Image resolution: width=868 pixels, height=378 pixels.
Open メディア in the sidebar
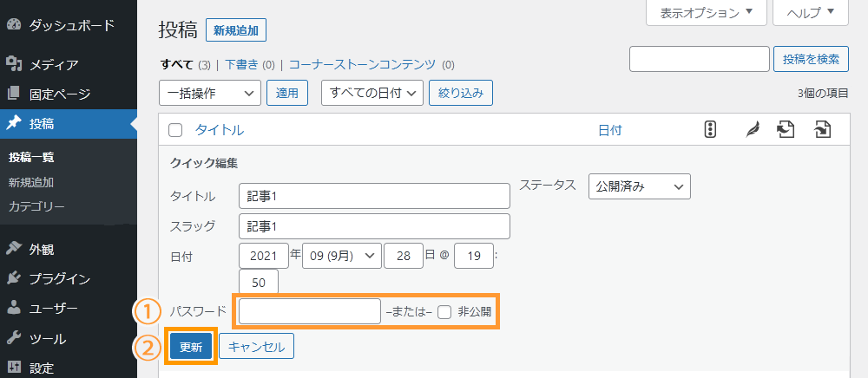pyautogui.click(x=54, y=65)
